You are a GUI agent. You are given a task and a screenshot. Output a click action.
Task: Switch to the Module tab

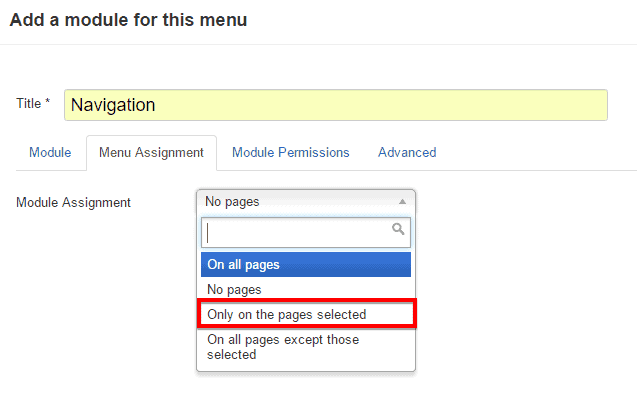(50, 153)
